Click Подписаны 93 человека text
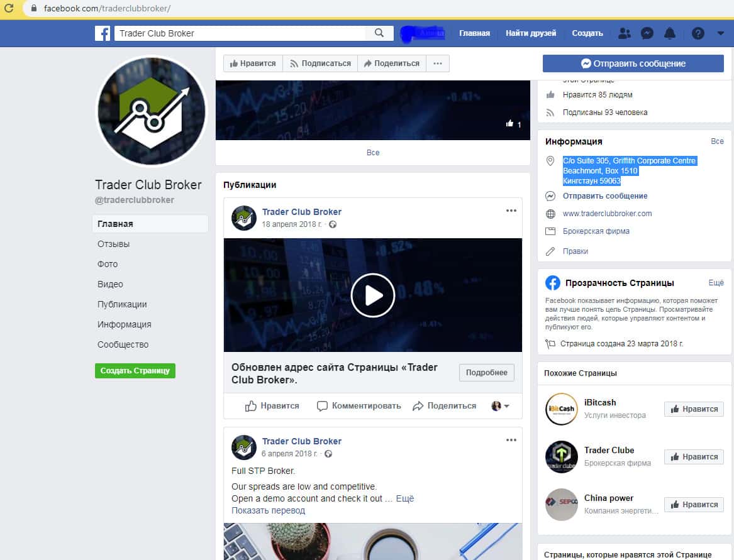This screenshot has width=734, height=560. [605, 113]
